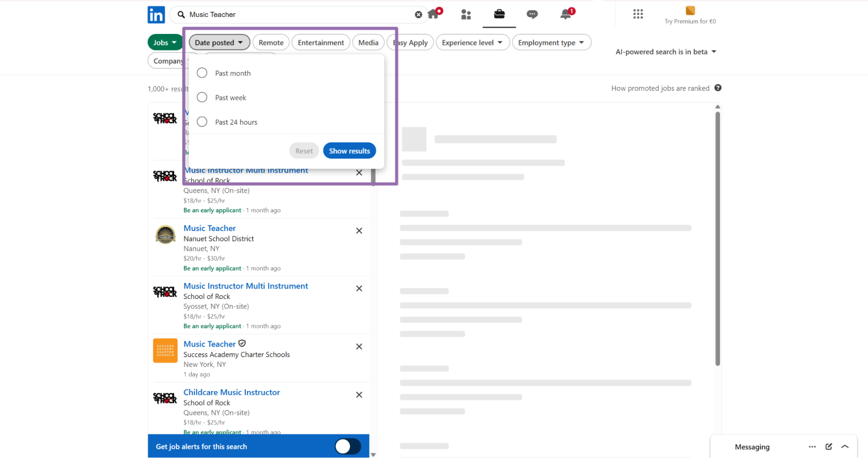Open Success Academy Music Teacher job title
The width and height of the screenshot is (868, 458).
tap(210, 344)
